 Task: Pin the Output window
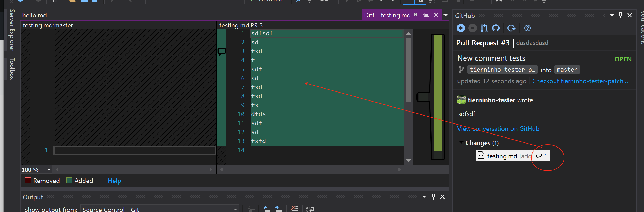(433, 197)
